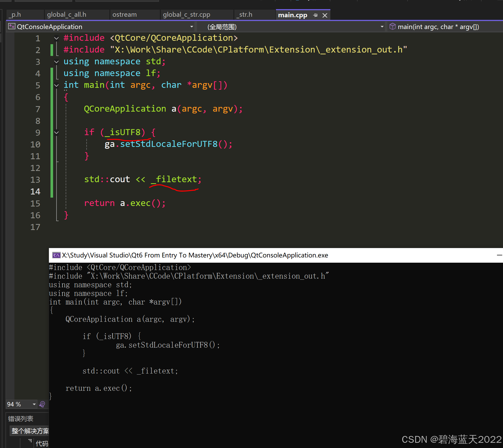Open the 94 % zoom level dropdown
503x448 pixels.
click(34, 404)
